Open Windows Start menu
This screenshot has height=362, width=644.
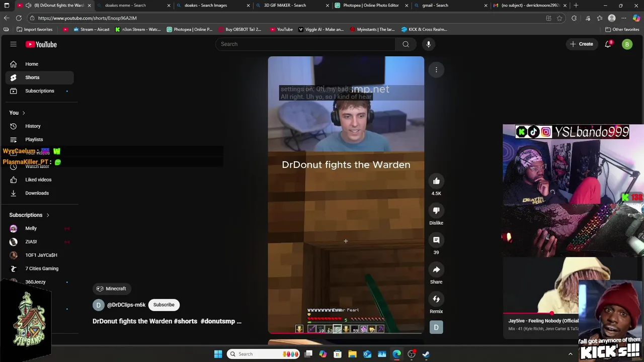[x=218, y=354]
